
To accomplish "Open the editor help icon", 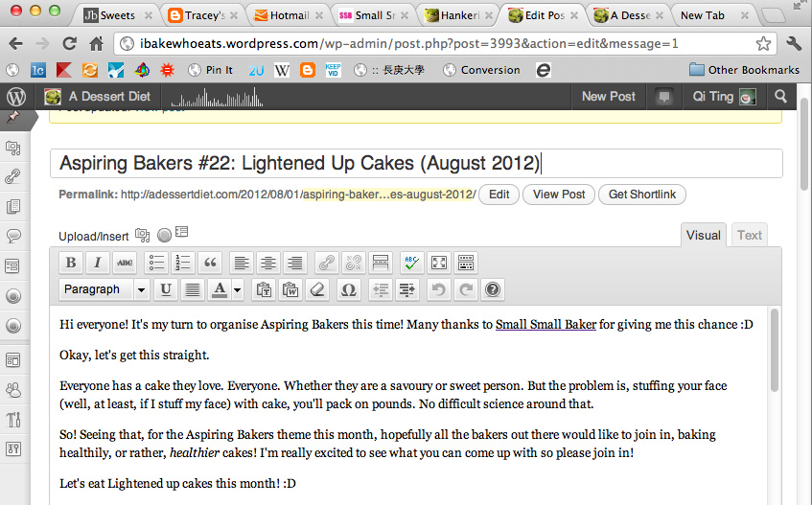I will click(493, 289).
